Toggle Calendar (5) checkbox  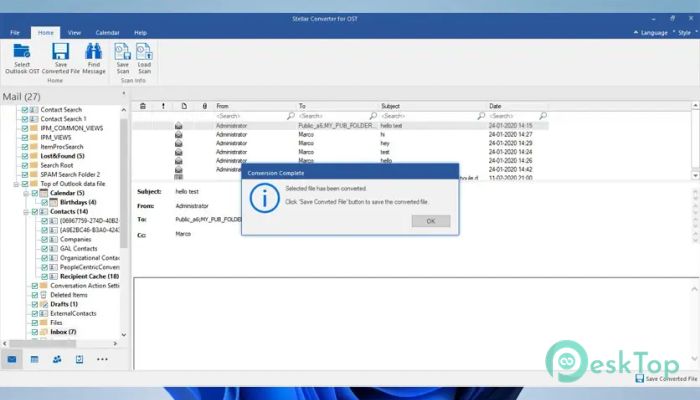click(35, 193)
